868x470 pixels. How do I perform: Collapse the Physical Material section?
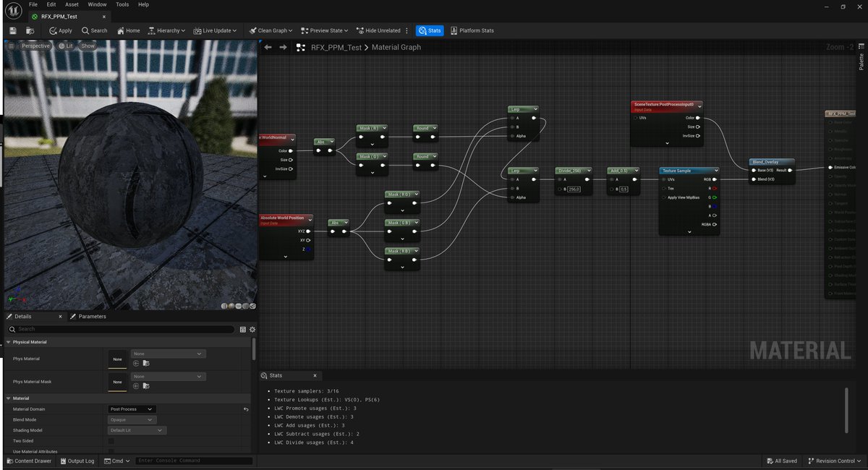(x=9, y=342)
